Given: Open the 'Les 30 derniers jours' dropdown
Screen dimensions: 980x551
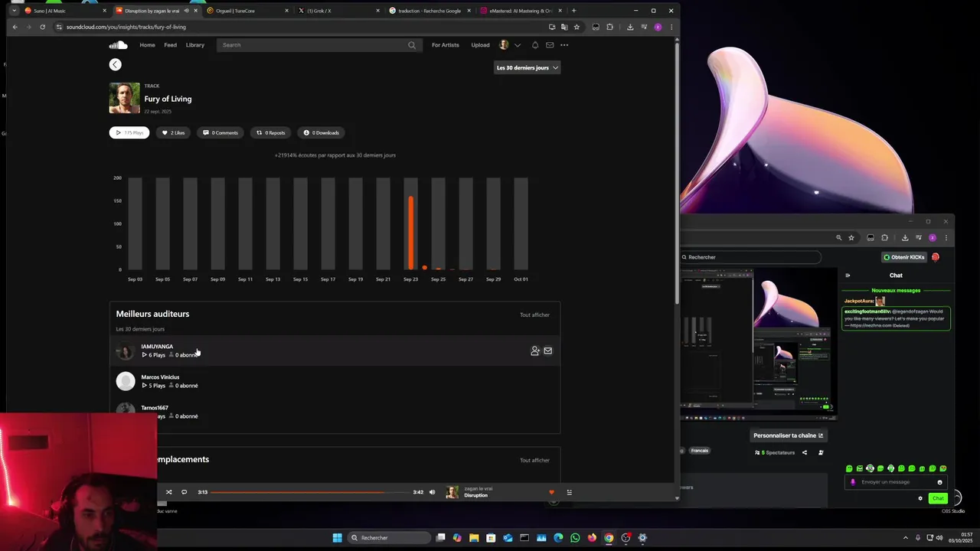Looking at the screenshot, I should [x=528, y=67].
